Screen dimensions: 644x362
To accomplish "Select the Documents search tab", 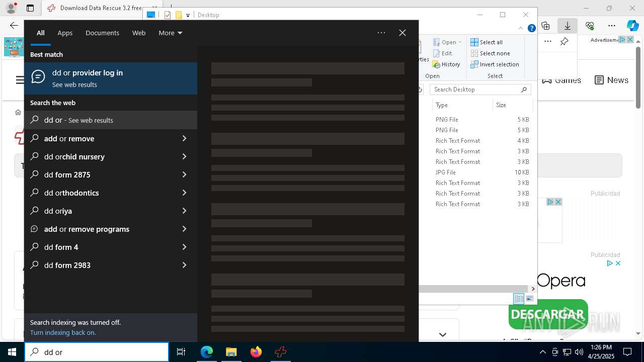I will pyautogui.click(x=102, y=33).
